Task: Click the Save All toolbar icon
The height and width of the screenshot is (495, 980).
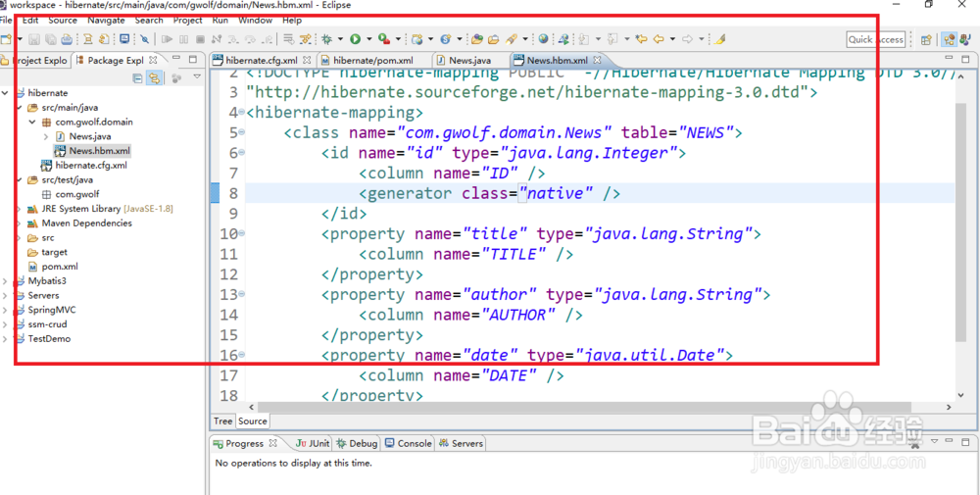Action: 49,39
